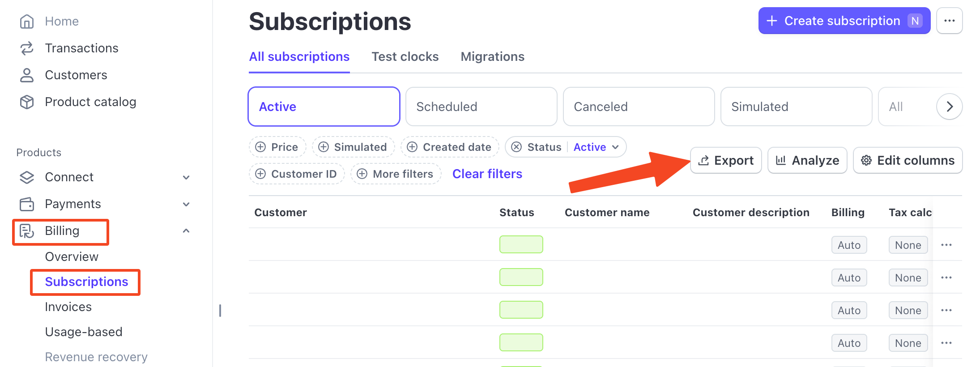The image size is (980, 367).
Task: Switch to the Migrations tab
Action: pyautogui.click(x=492, y=57)
